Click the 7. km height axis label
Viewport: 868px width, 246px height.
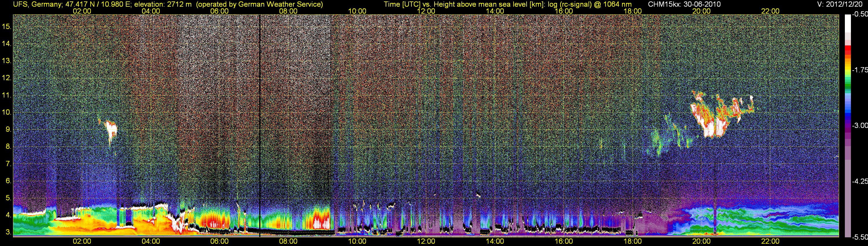pyautogui.click(x=9, y=164)
